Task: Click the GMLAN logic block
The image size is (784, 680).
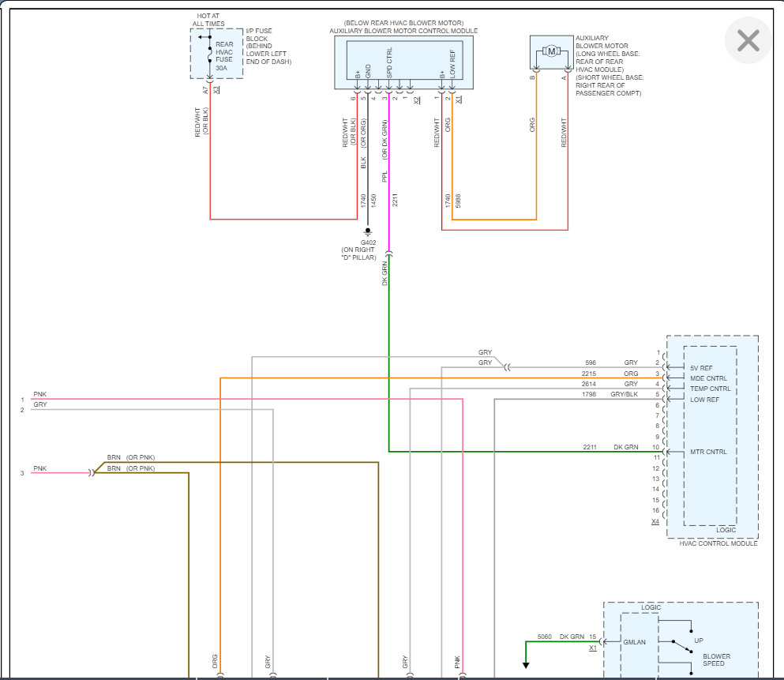Action: [x=635, y=642]
